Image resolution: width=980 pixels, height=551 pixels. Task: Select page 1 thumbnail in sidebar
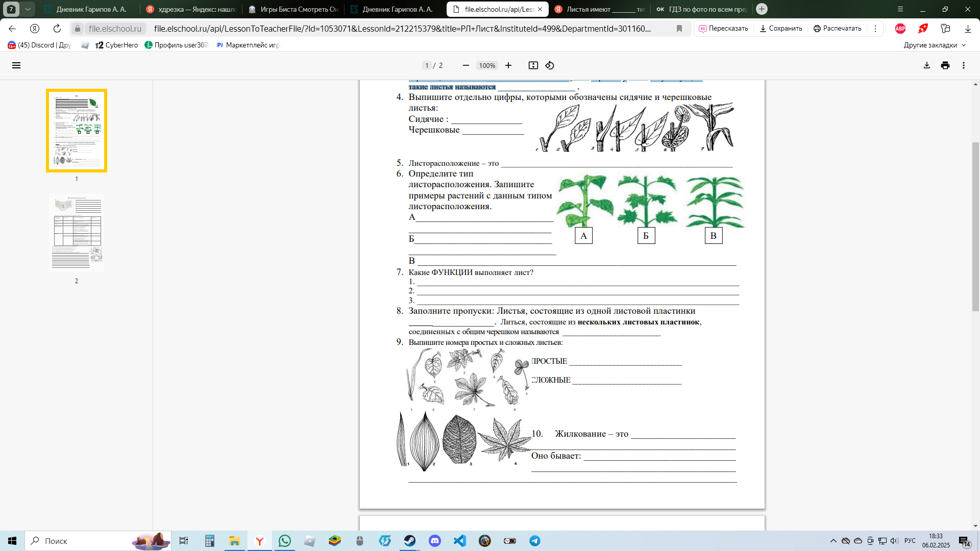[77, 131]
